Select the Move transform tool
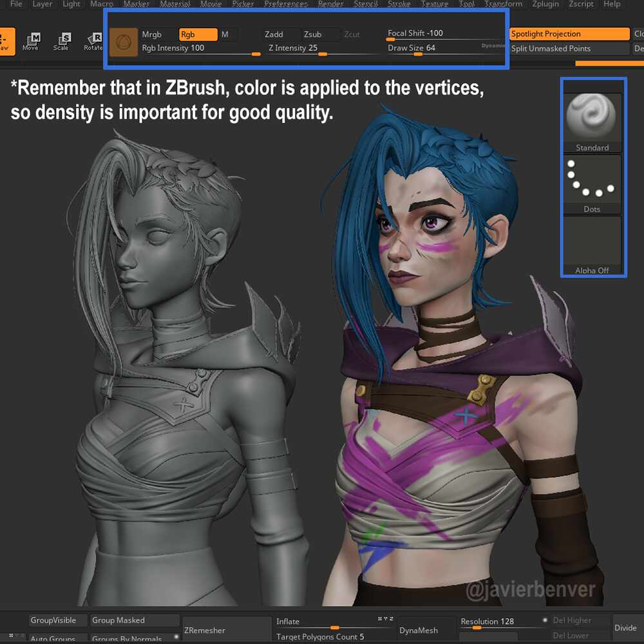The width and height of the screenshot is (644, 644). [x=31, y=41]
